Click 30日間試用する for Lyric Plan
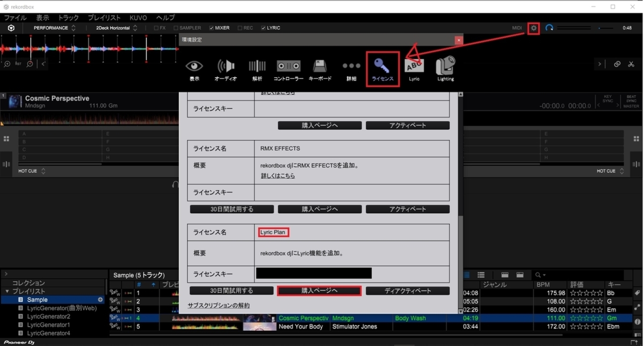 232,291
